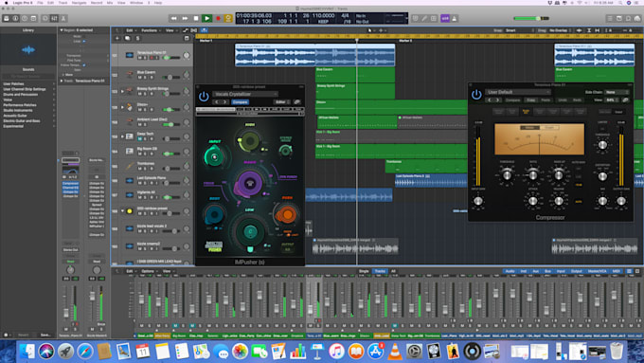Bypass the Compressor plugin with its power button
Viewport: 644px width, 363px height.
point(476,95)
